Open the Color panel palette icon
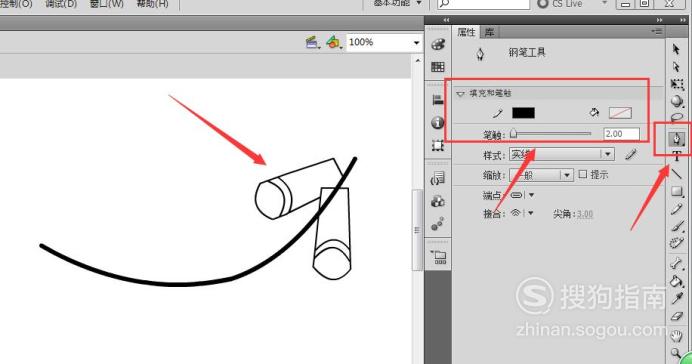This screenshot has width=692, height=364. point(438,45)
